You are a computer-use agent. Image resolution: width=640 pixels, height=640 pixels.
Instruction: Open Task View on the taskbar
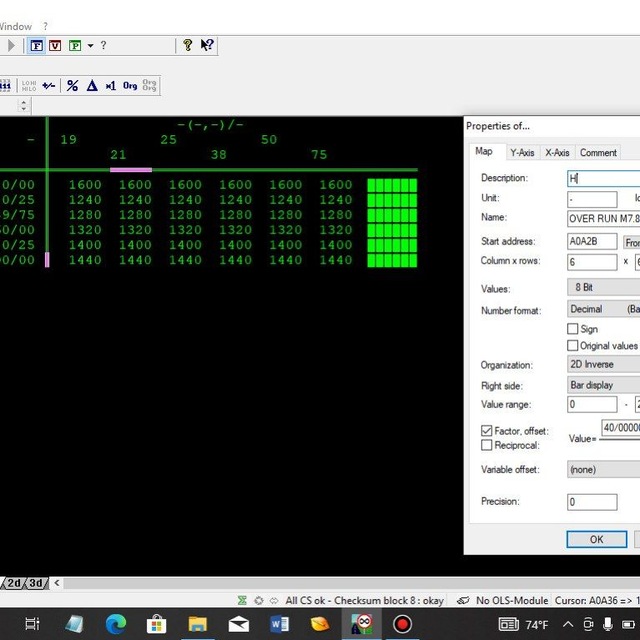(32, 624)
